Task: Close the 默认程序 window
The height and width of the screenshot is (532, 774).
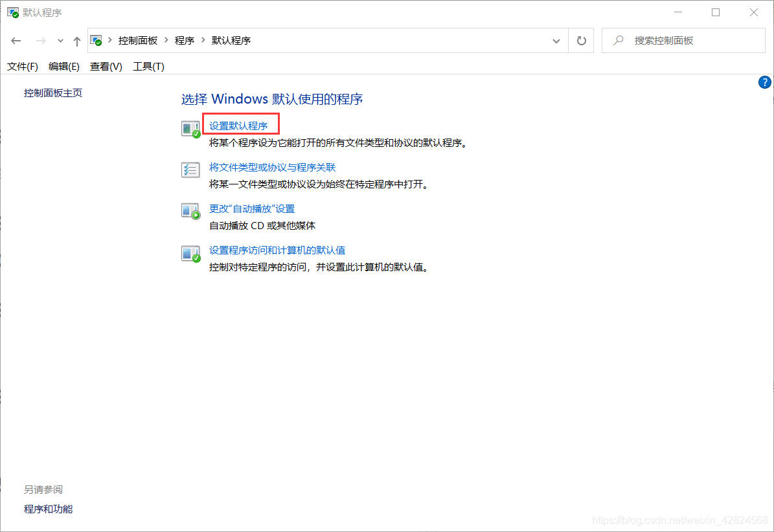Action: coord(754,12)
